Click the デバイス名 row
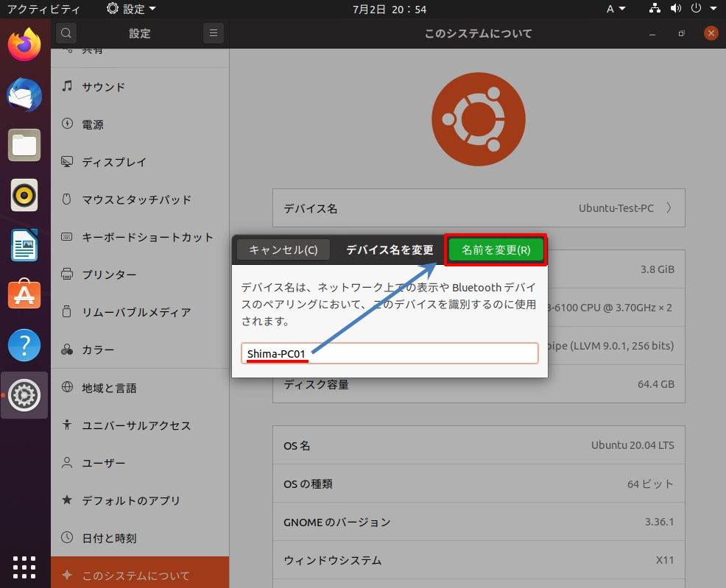The height and width of the screenshot is (588, 726). click(479, 208)
